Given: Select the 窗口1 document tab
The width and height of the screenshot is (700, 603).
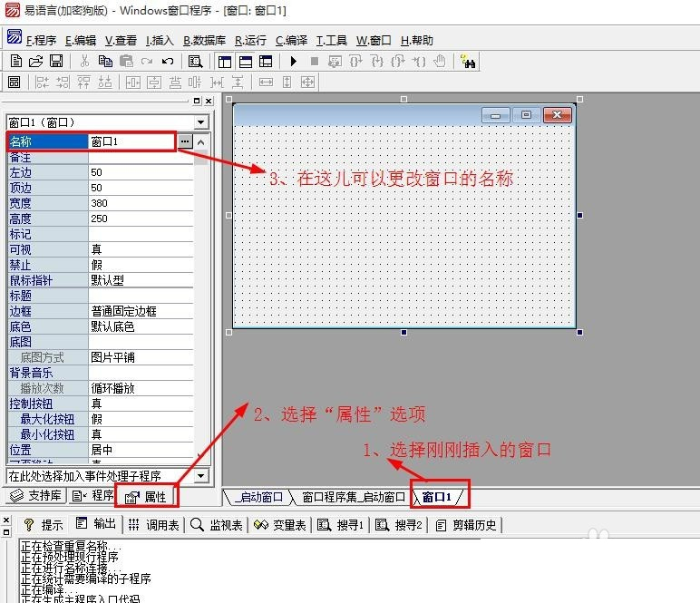Looking at the screenshot, I should [x=437, y=497].
